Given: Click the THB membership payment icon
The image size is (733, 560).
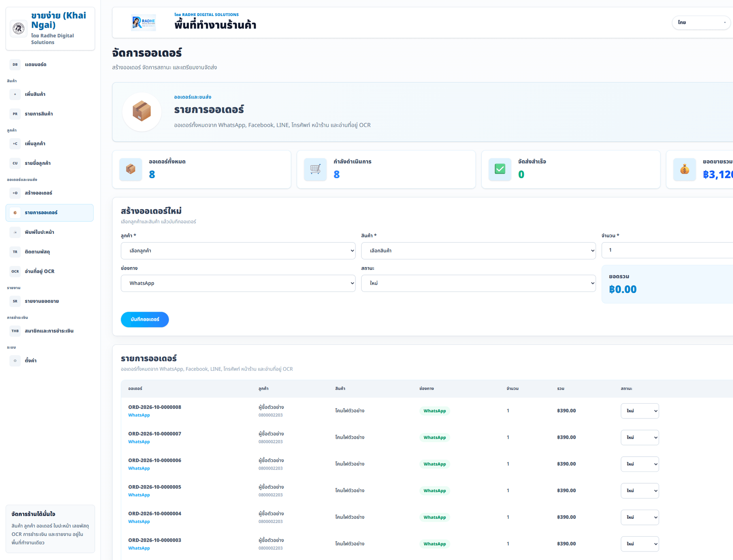Looking at the screenshot, I should click(15, 331).
